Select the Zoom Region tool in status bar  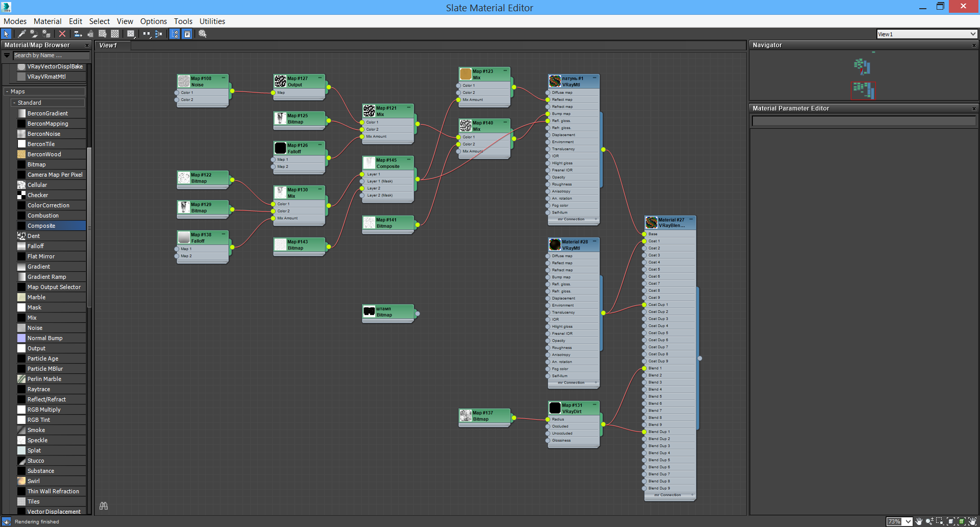pyautogui.click(x=940, y=521)
